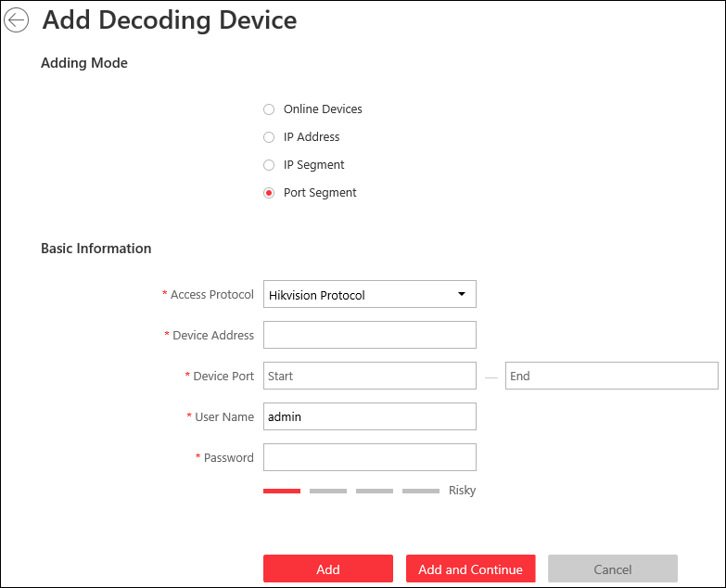
Task: Focus the Password input box
Action: click(x=369, y=457)
